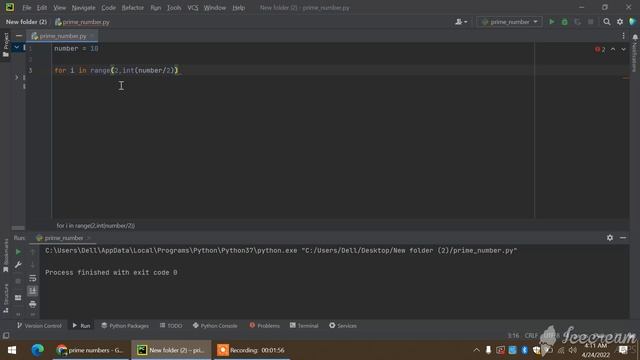640x360 pixels.
Task: Open Bookmarks tool window on left strip
Action: click(x=6, y=256)
